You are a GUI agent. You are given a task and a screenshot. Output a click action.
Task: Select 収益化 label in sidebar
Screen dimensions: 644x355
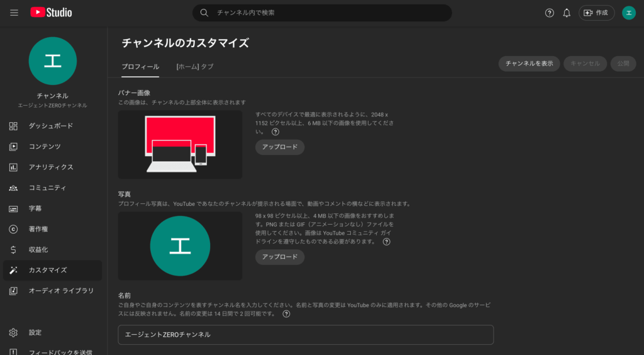point(38,250)
